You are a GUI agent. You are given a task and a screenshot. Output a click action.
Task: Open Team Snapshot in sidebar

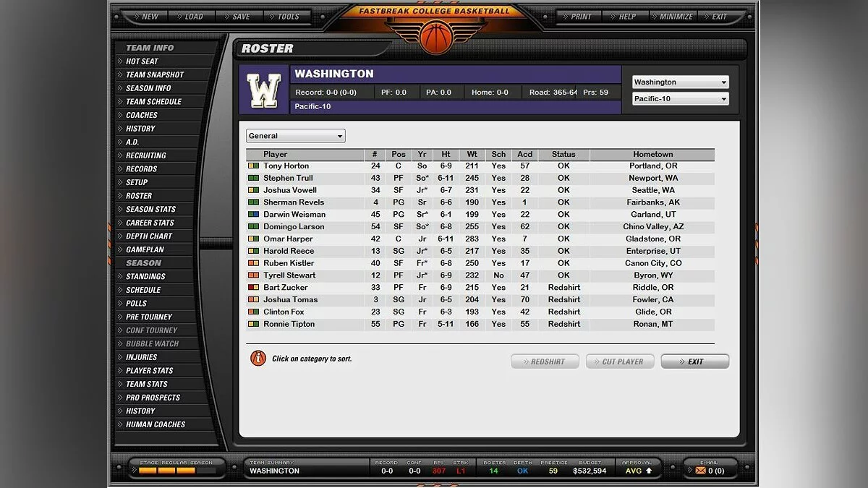point(155,75)
